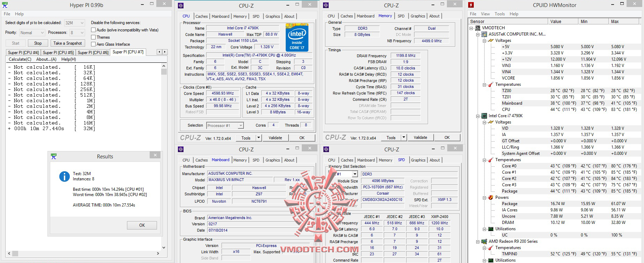The width and height of the screenshot is (644, 263).
Task: Click the Powers flame icon in HWMonitor
Action: click(x=491, y=197)
